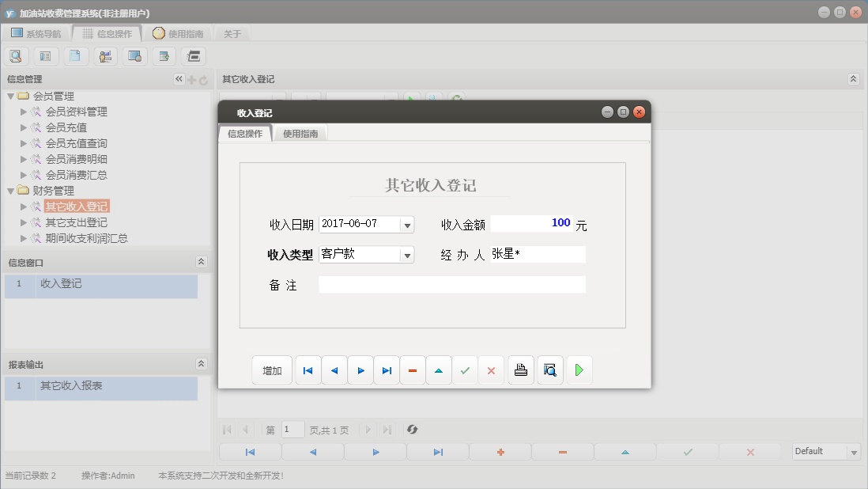The height and width of the screenshot is (489, 868).
Task: Jump to last record with the arrow icon
Action: point(387,370)
